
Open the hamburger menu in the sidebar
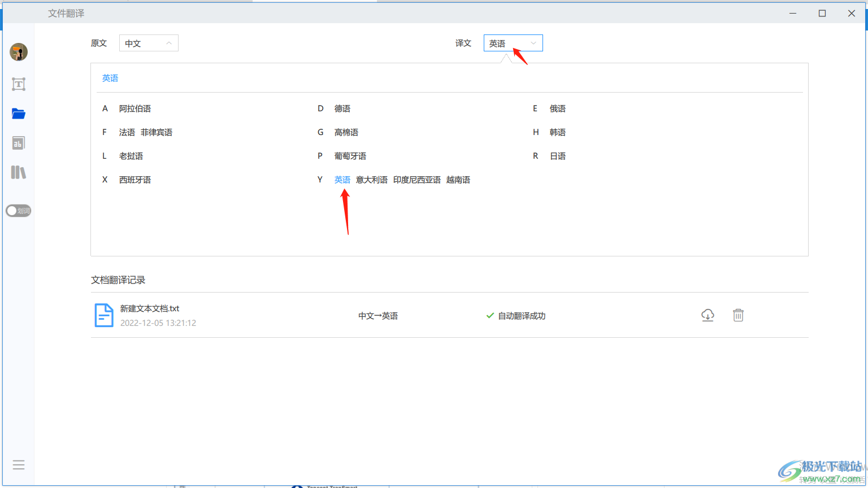click(x=19, y=465)
